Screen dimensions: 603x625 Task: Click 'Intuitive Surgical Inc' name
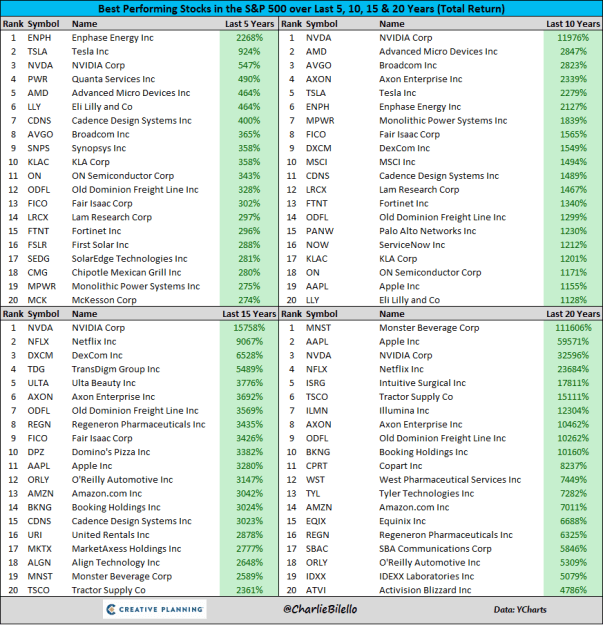coord(422,383)
